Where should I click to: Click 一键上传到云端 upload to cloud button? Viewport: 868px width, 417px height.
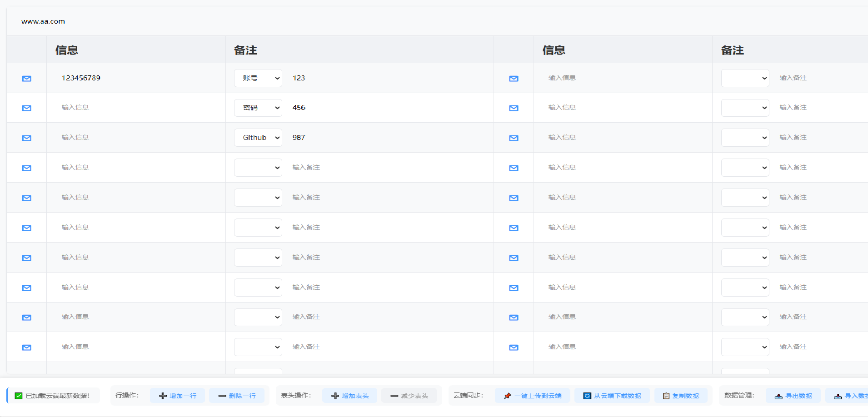click(x=533, y=396)
